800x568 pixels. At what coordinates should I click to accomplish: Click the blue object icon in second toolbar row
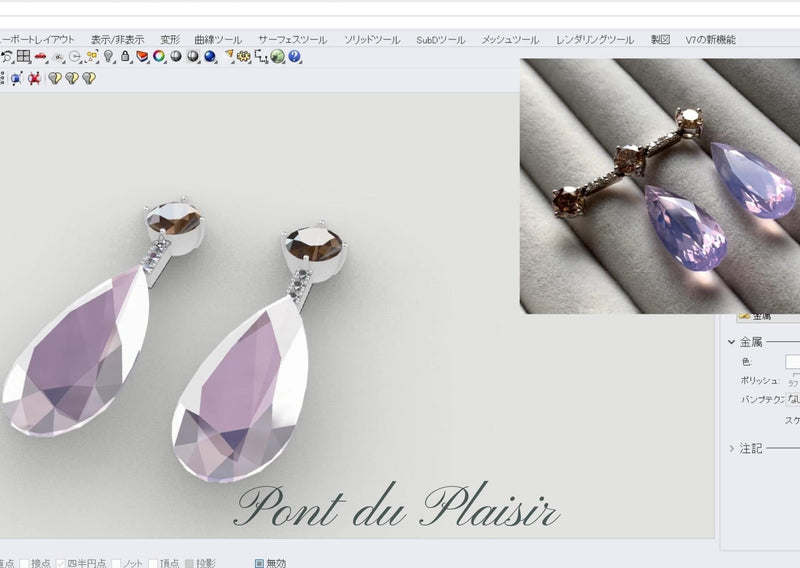click(17, 79)
